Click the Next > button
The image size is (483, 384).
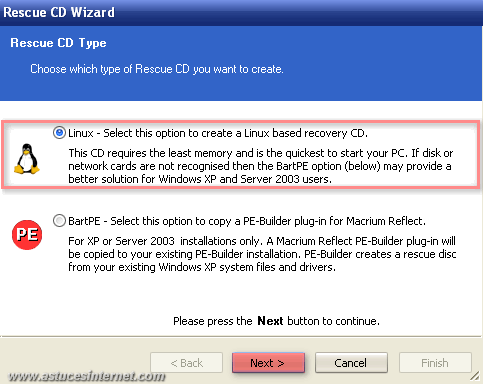268,363
